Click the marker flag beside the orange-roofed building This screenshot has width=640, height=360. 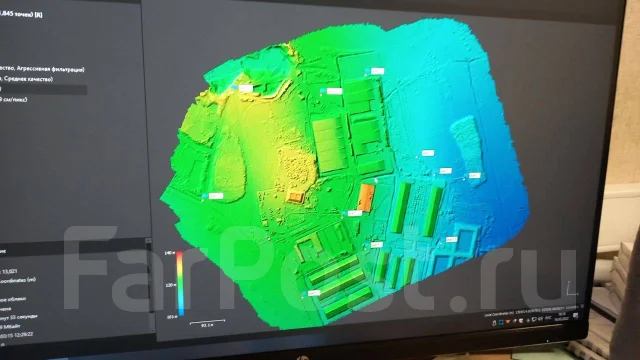coord(353,213)
